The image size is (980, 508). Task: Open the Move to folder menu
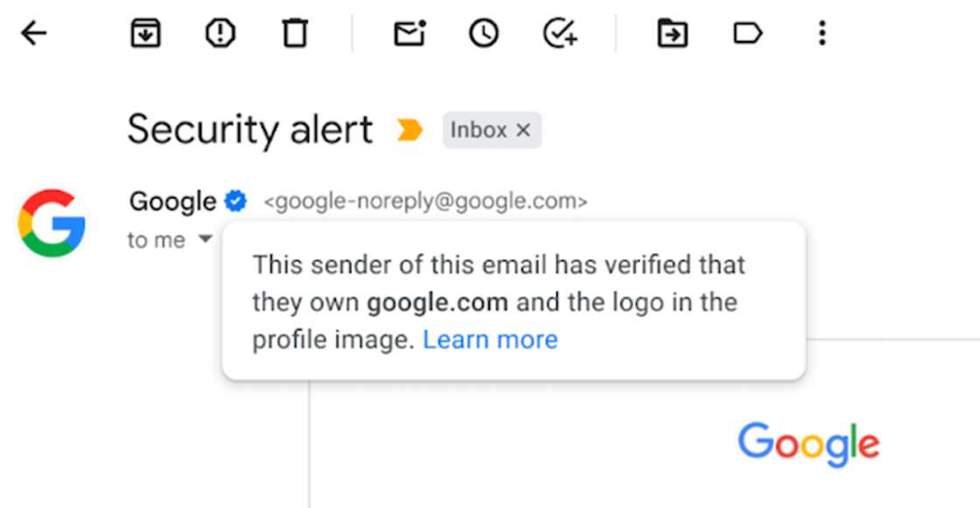coord(672,34)
